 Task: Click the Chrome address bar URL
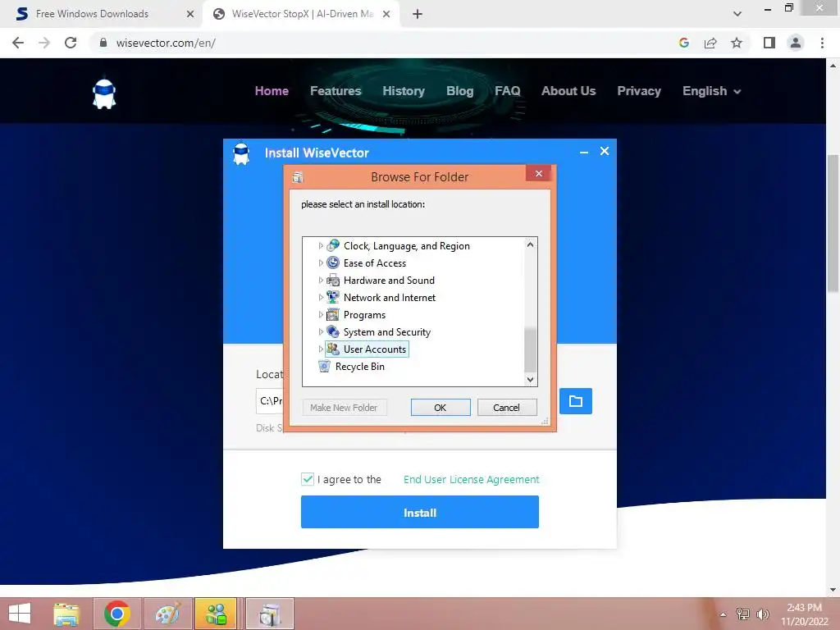point(166,43)
